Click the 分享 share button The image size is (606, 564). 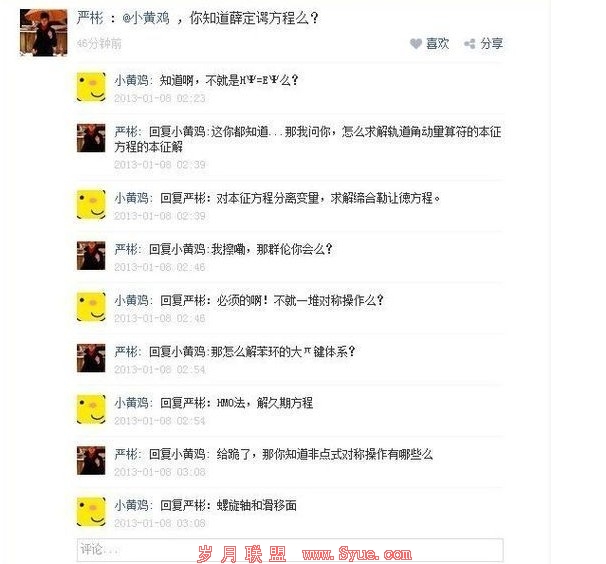484,44
